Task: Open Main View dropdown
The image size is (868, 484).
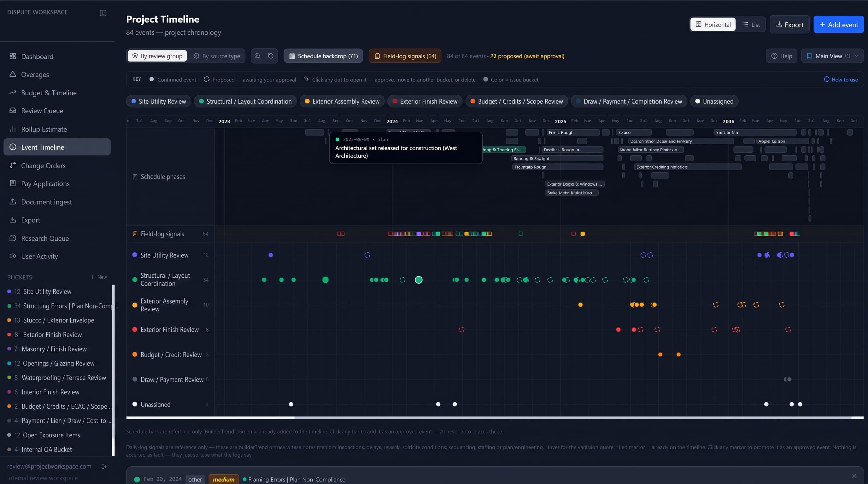Action: click(832, 56)
